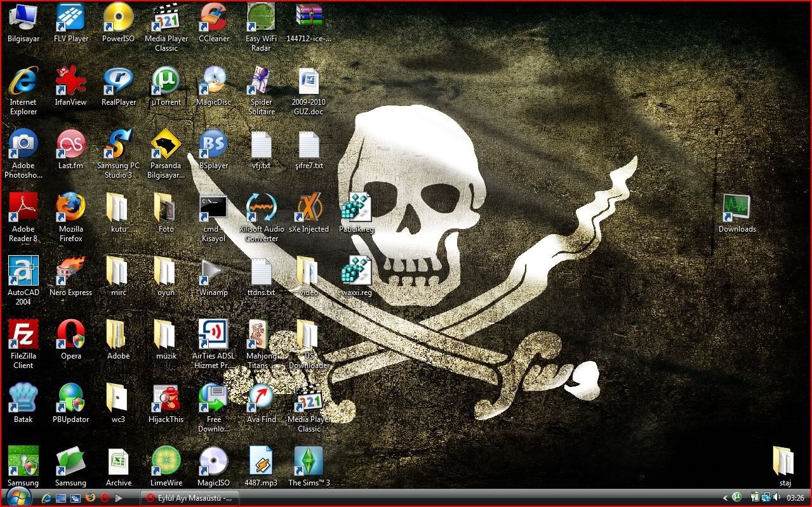Open MagicDisc shortcut
Image resolution: width=812 pixels, height=507 pixels.
point(214,86)
